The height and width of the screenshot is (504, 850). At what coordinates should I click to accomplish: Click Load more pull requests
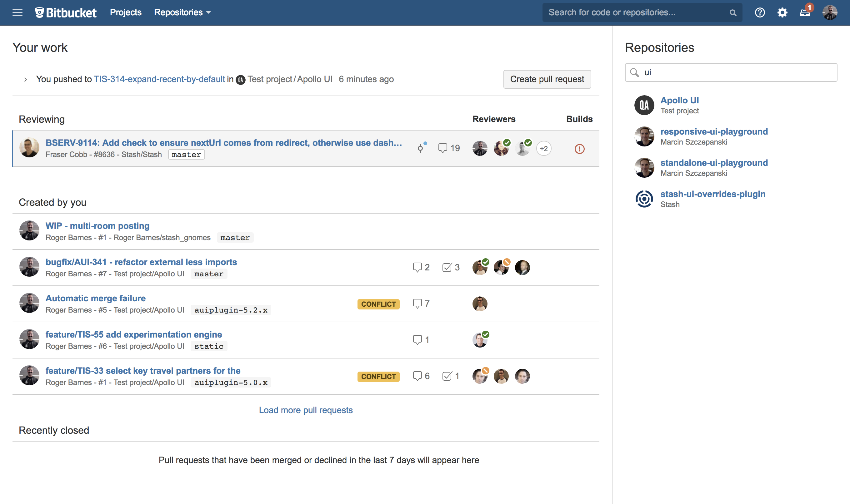(x=306, y=410)
